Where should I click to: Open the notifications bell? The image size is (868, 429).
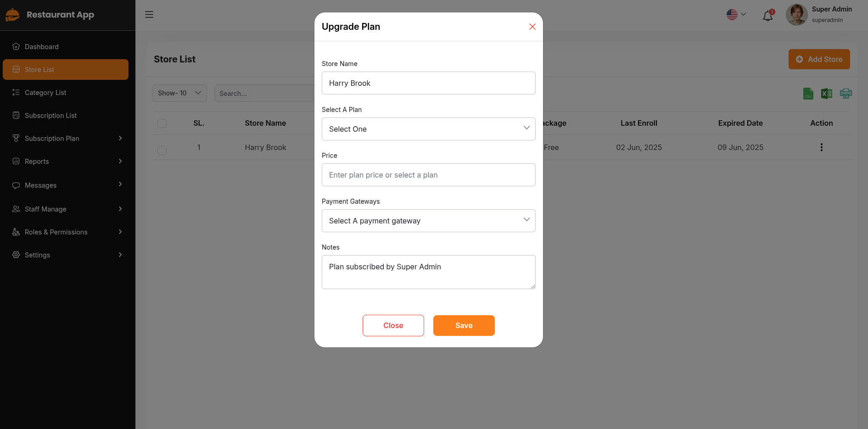768,16
